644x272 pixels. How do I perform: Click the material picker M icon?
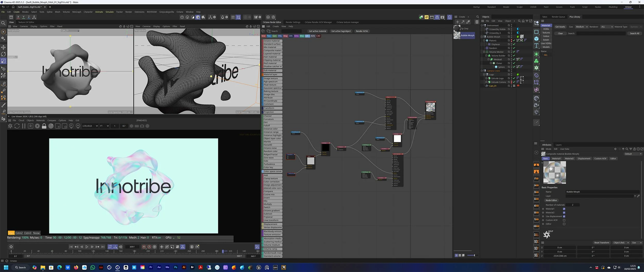click(x=78, y=126)
